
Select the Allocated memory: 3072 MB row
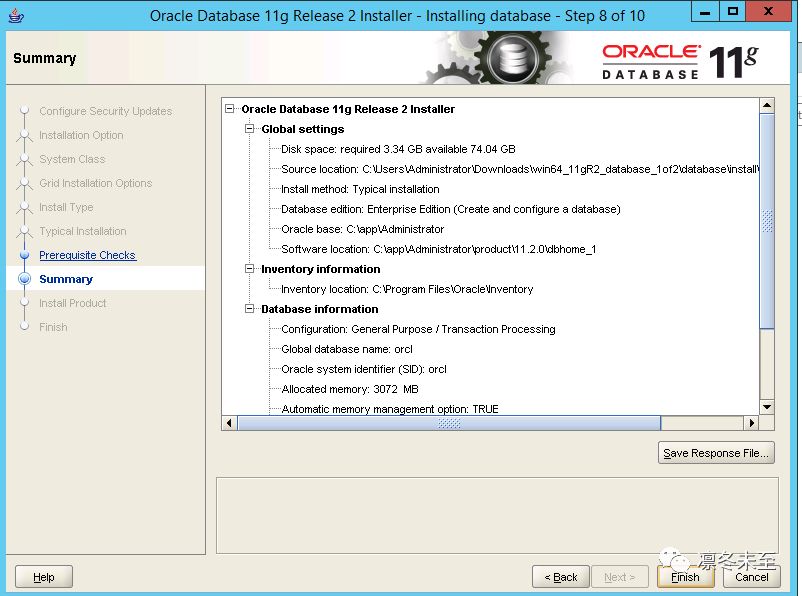(x=350, y=389)
